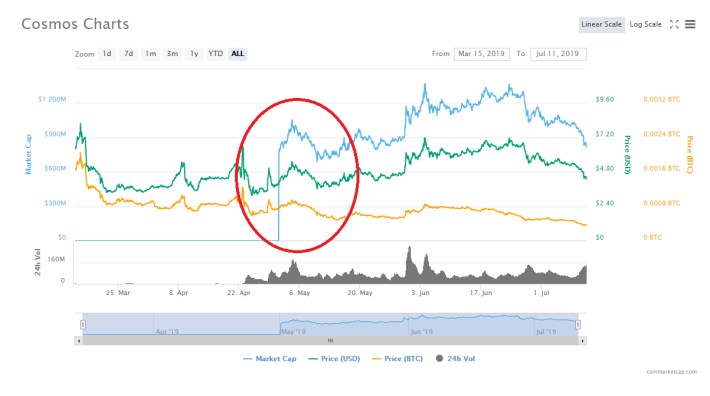Toggle fullscreen chart view
This screenshot has width=710, height=396.
(x=674, y=24)
